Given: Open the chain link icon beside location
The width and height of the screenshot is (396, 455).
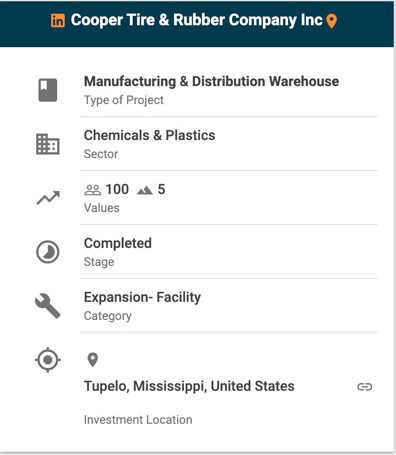Looking at the screenshot, I should click(365, 387).
